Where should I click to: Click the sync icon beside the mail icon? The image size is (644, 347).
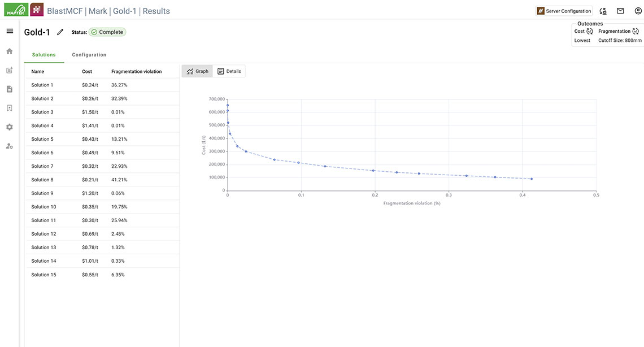pyautogui.click(x=603, y=11)
